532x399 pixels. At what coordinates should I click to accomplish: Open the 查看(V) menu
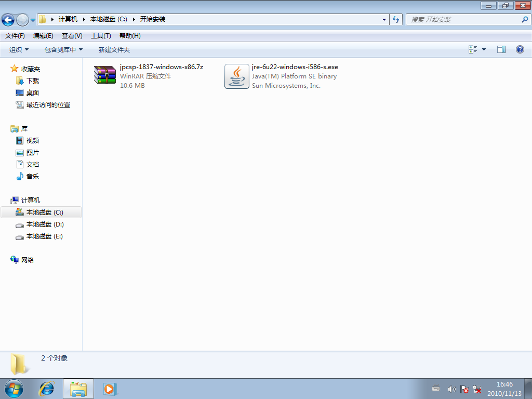72,36
